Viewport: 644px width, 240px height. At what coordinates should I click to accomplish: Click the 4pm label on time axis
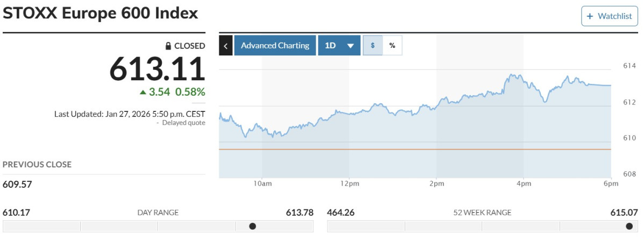(524, 184)
